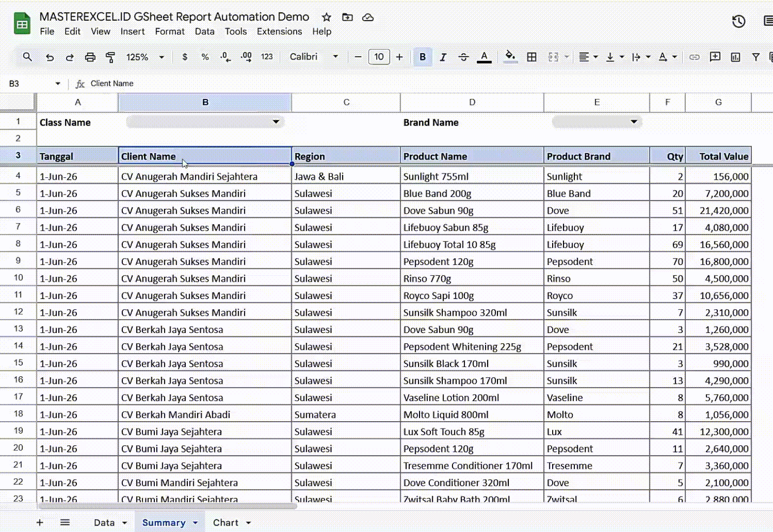Open the search menus magnifier tool

[28, 57]
